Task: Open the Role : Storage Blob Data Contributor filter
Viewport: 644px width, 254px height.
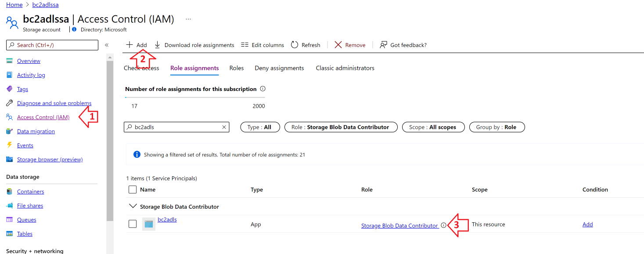Action: 341,127
